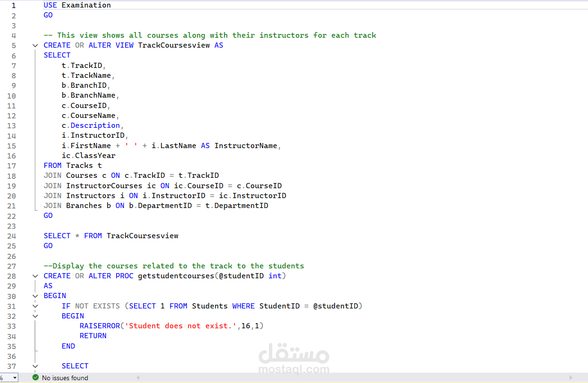Image resolution: width=588 pixels, height=383 pixels.
Task: Collapse the BEGIN block on line 30
Action: coord(35,296)
